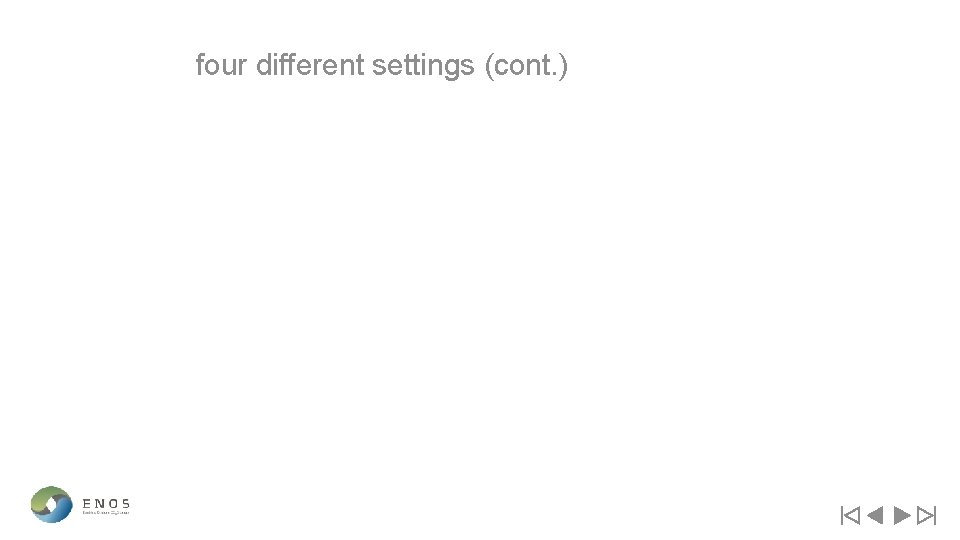Go back to the previous slide
The width and height of the screenshot is (960, 540).
pos(875,516)
